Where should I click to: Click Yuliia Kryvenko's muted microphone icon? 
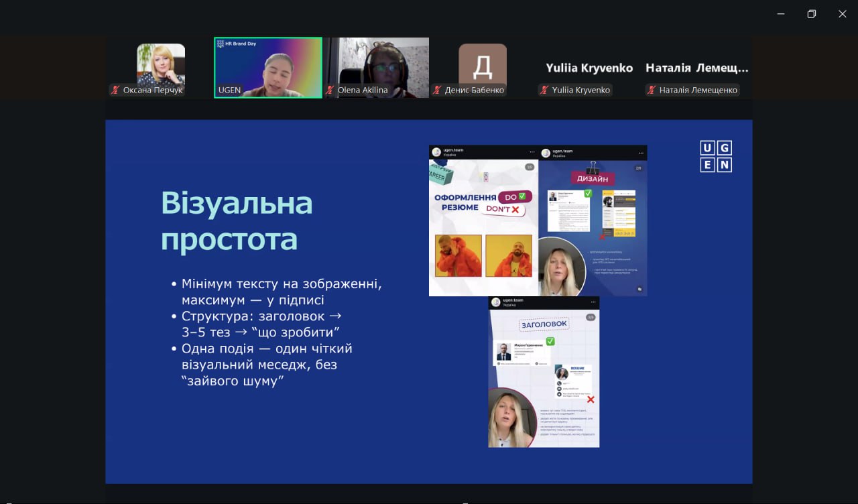click(544, 90)
